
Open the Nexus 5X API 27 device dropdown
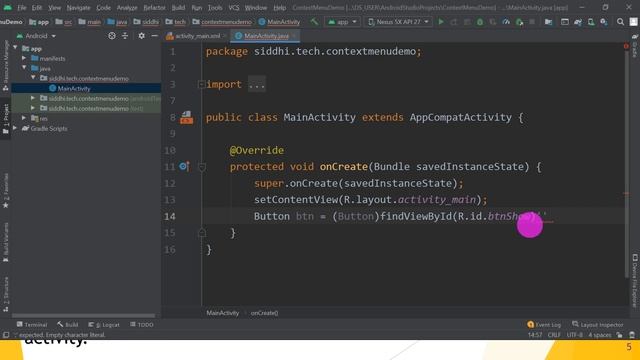(x=398, y=22)
